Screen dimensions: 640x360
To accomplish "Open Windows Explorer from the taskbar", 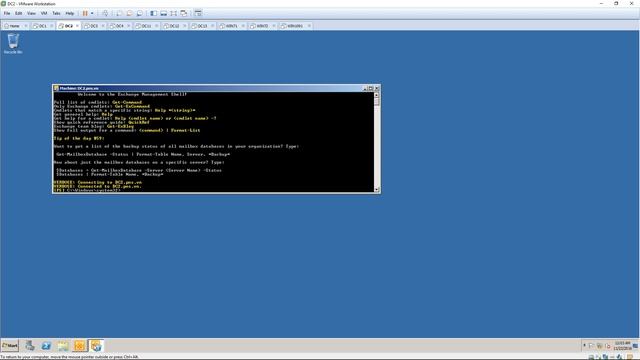I will pos(63,346).
